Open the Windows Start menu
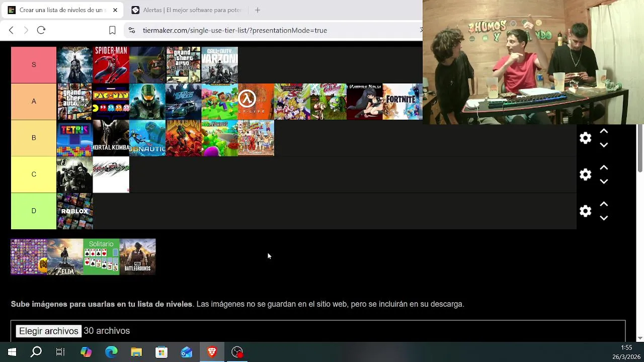The image size is (644, 362). tap(12, 352)
